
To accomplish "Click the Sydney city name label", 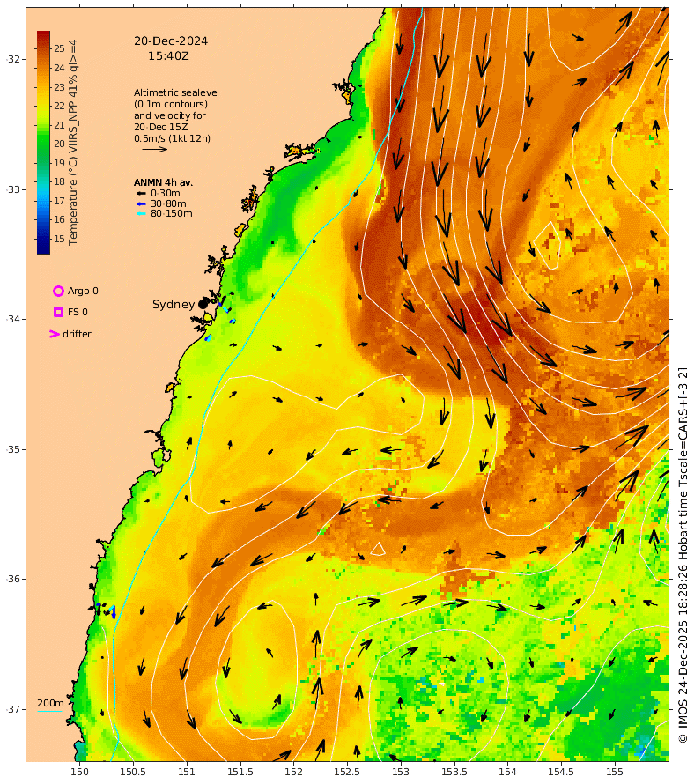I will [x=174, y=304].
